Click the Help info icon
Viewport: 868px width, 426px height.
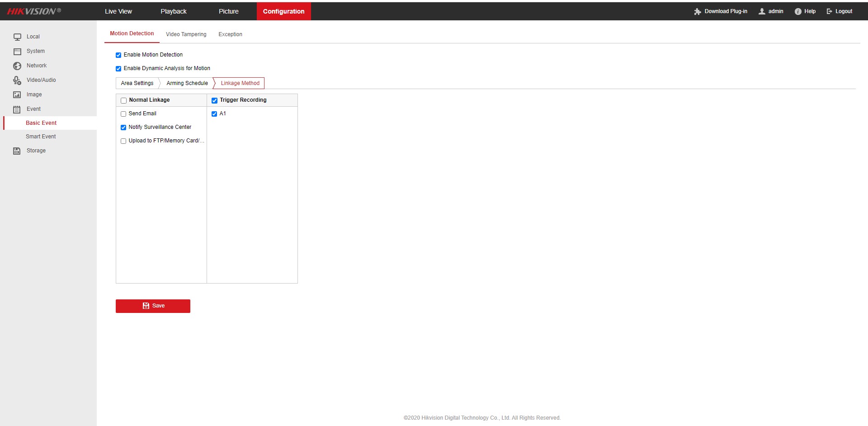click(798, 12)
